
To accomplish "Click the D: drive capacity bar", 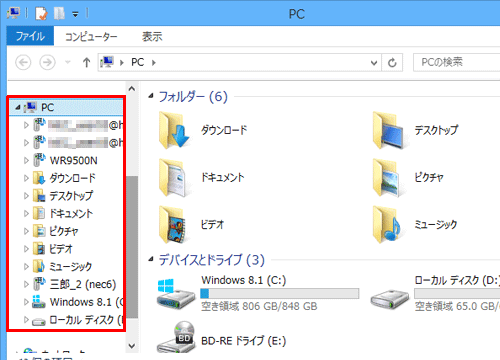I will click(457, 293).
